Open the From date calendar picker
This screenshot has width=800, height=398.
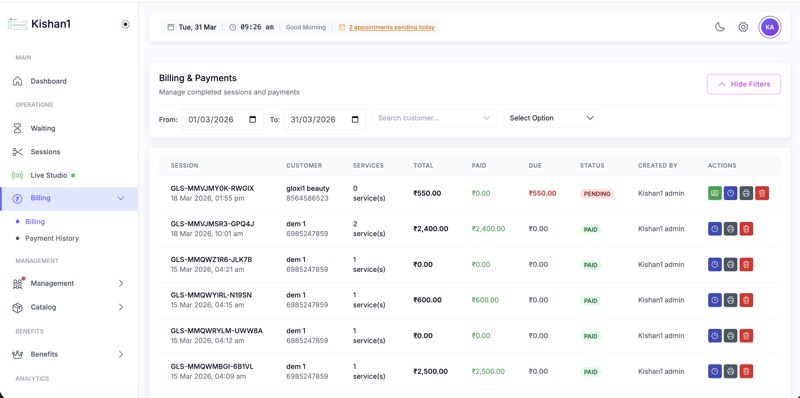[x=253, y=119]
